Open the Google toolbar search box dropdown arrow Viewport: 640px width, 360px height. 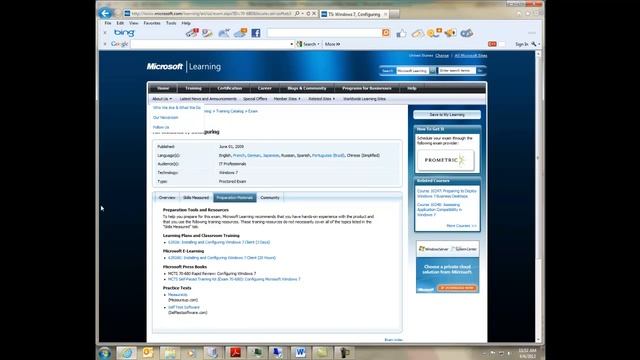click(291, 44)
